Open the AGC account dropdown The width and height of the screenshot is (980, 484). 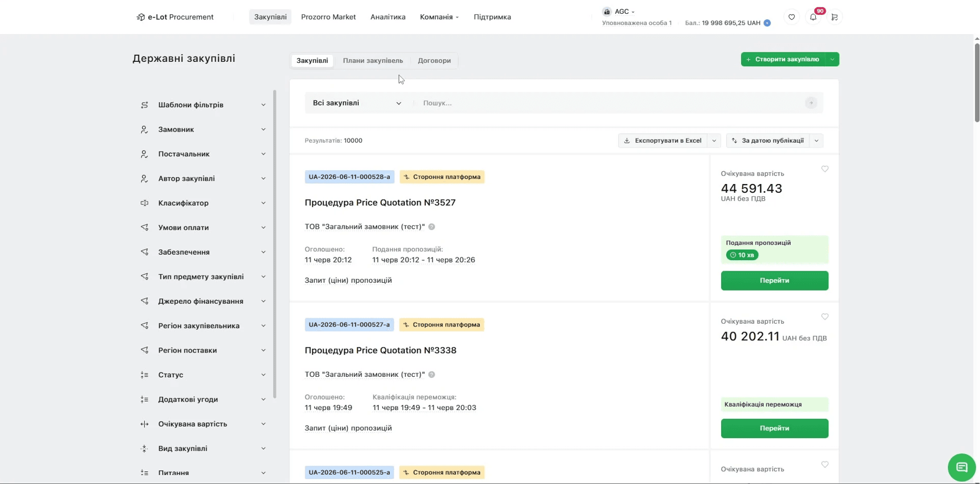[x=619, y=12]
